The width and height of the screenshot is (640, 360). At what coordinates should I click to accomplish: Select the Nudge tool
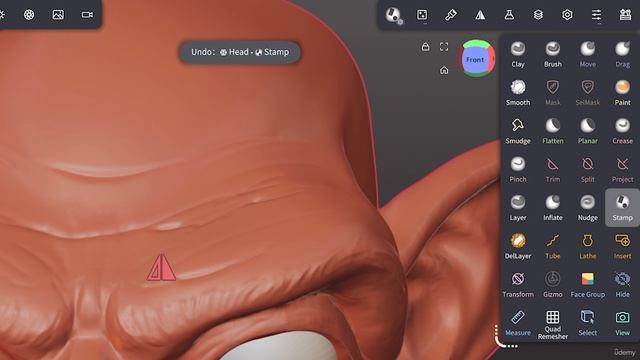click(x=587, y=208)
